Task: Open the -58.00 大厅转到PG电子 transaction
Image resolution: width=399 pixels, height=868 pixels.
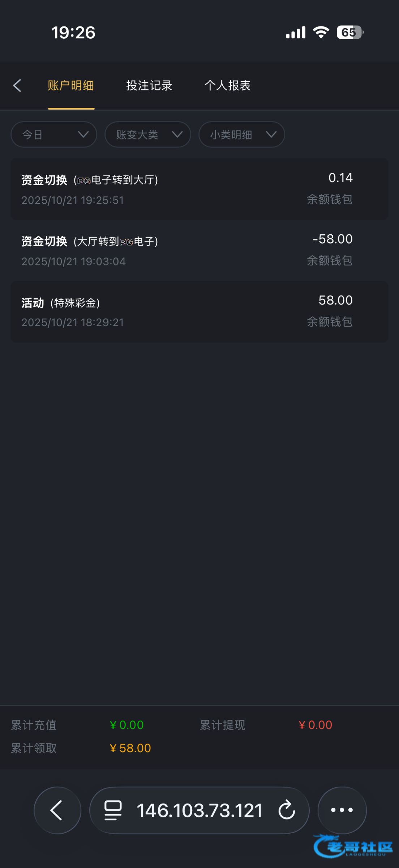Action: point(199,250)
